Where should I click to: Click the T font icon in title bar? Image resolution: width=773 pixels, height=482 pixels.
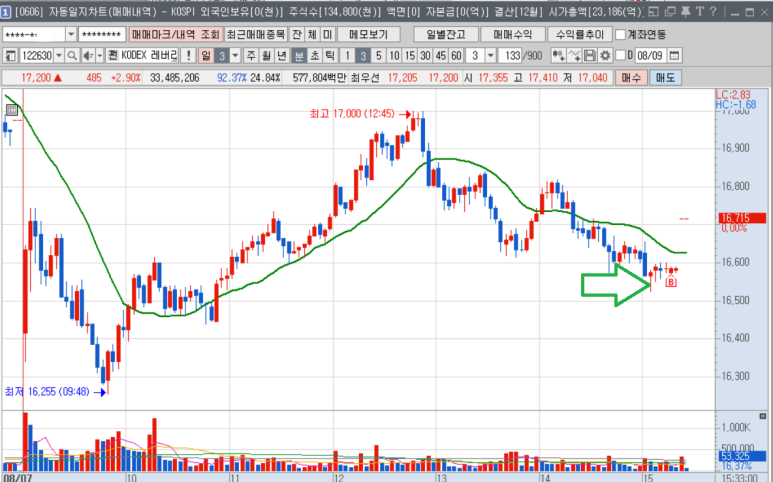click(x=700, y=11)
